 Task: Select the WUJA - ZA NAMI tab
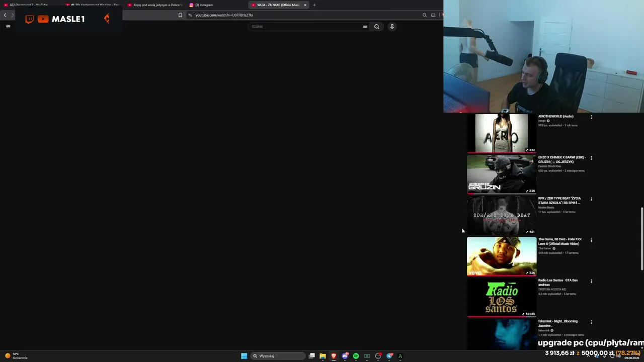pyautogui.click(x=278, y=5)
